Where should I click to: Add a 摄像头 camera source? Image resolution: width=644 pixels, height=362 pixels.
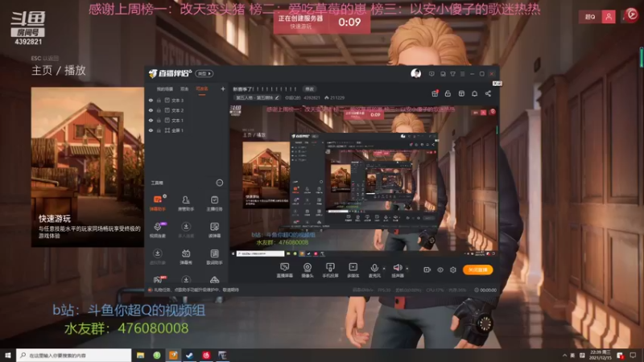tap(308, 270)
